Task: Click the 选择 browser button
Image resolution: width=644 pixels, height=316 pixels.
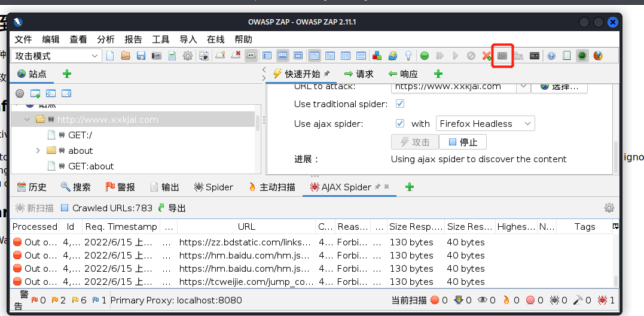Action: [x=559, y=87]
